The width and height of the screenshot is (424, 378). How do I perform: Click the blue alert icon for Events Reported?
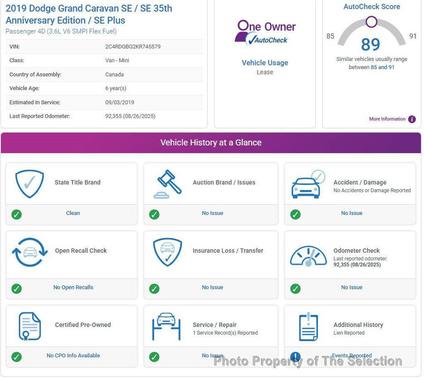pos(295,357)
